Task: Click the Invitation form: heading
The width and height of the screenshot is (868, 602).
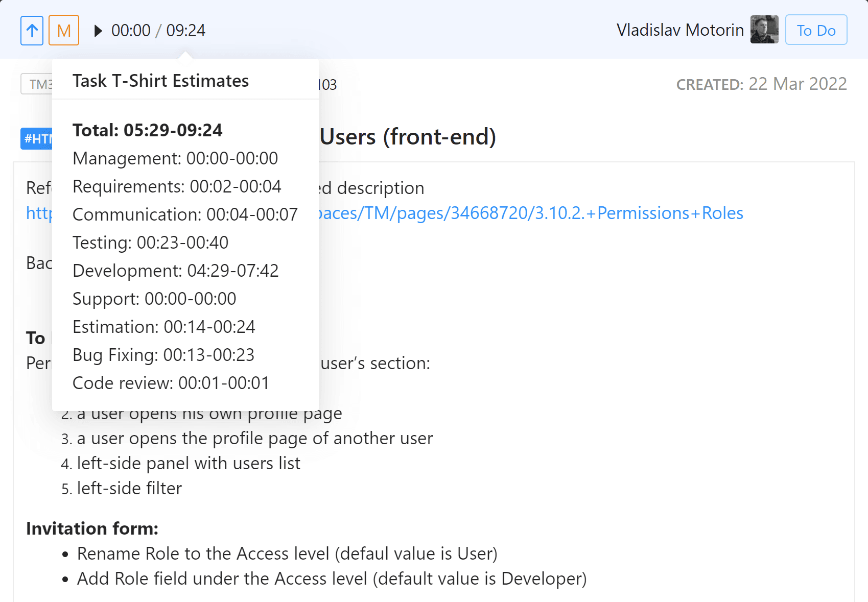Action: tap(92, 528)
